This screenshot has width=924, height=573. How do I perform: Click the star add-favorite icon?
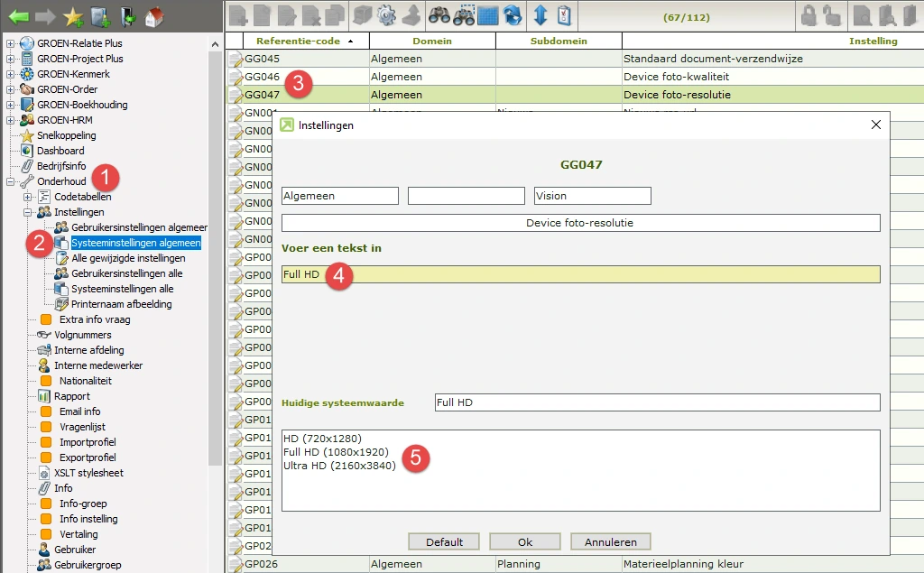[73, 15]
